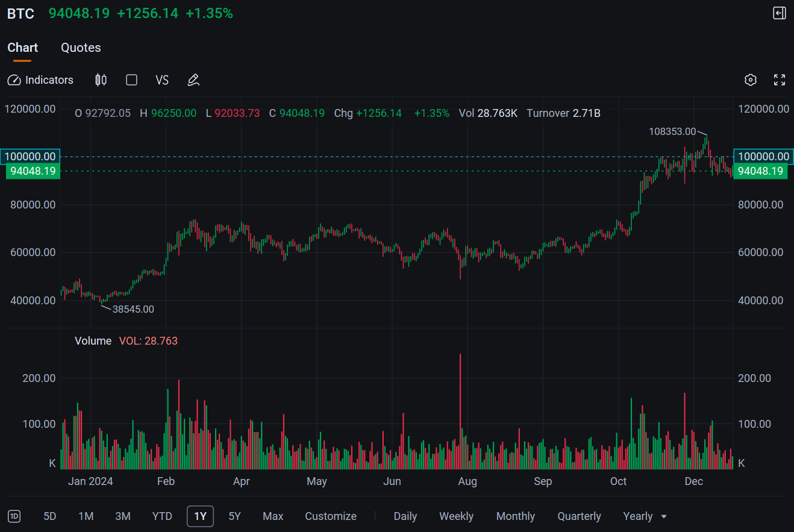The image size is (794, 532).
Task: Click the Vol 28.763K readout
Action: coord(488,113)
